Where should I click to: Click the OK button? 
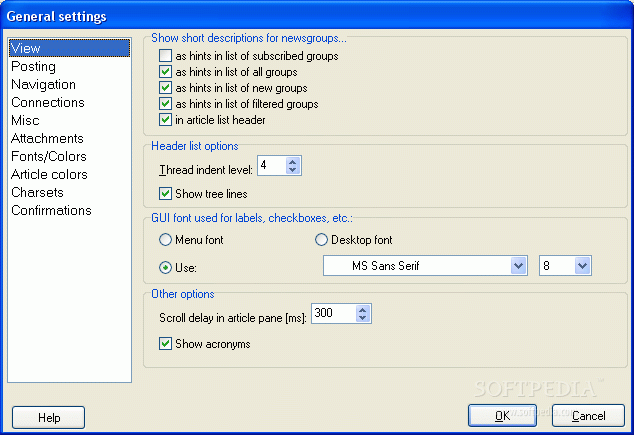(x=502, y=416)
